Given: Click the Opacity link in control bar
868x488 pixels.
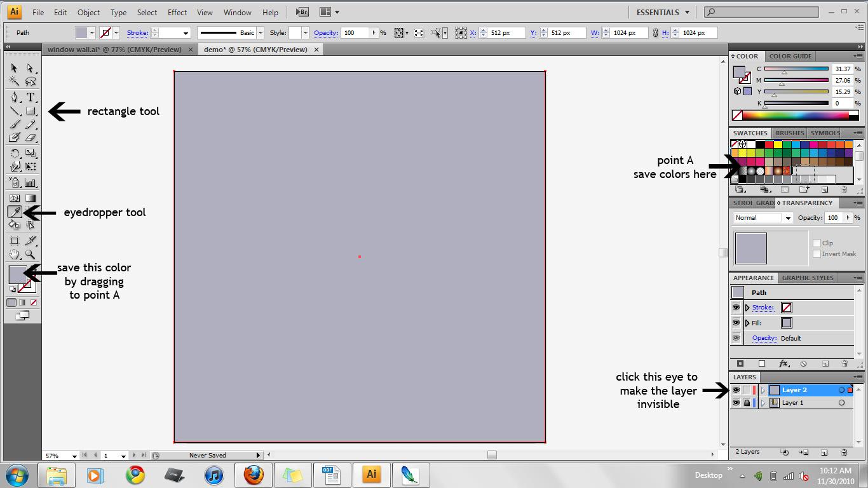Looking at the screenshot, I should click(x=325, y=33).
